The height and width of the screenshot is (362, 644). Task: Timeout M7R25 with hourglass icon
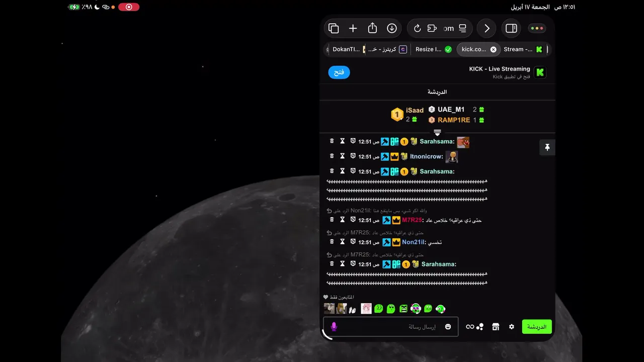[x=342, y=220]
